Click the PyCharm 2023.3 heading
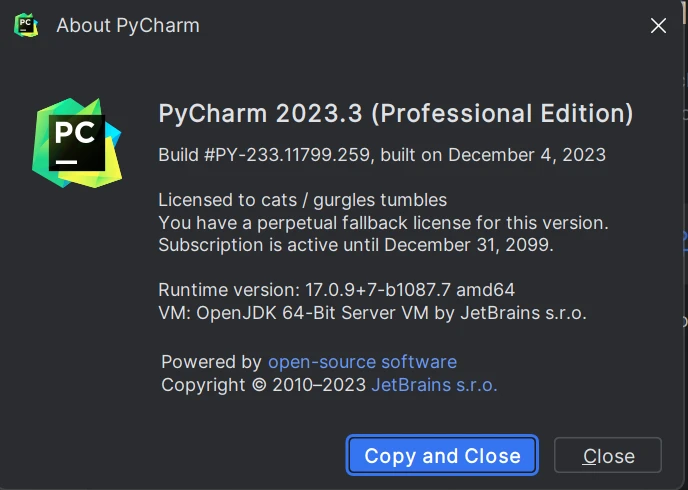Viewport: 688px width, 490px height. point(260,114)
